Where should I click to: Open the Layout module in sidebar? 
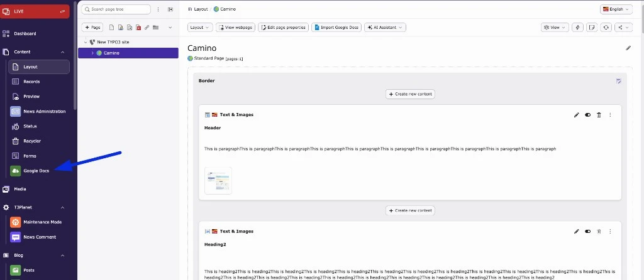(38, 67)
